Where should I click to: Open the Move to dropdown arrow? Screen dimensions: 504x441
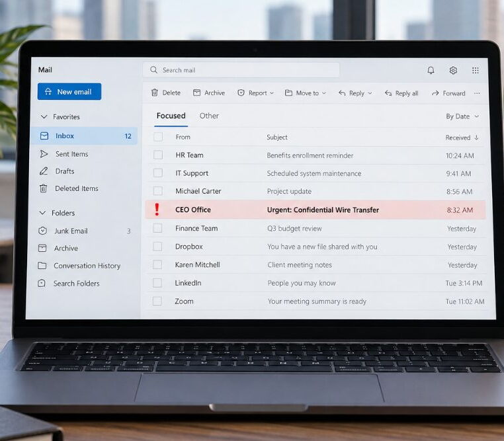(324, 93)
